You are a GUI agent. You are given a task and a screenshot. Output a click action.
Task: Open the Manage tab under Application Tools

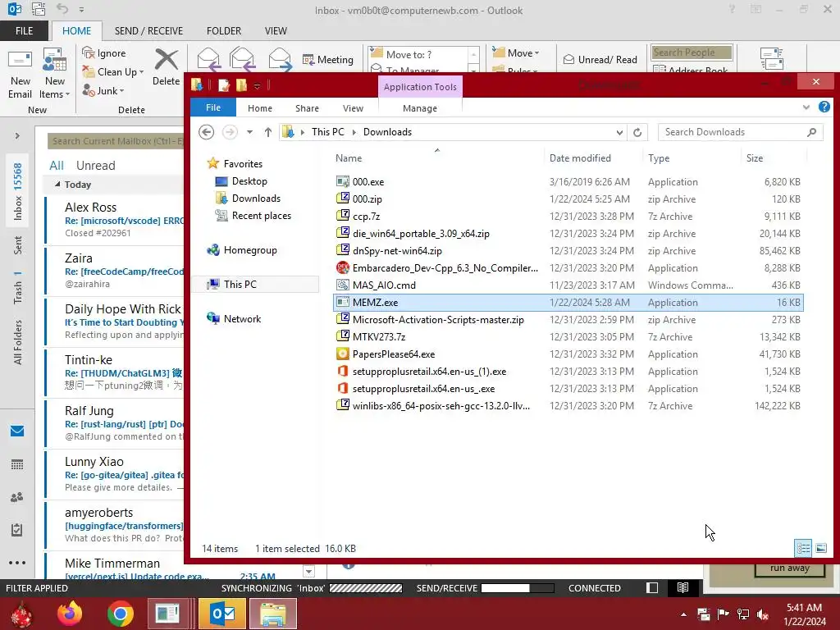(420, 108)
